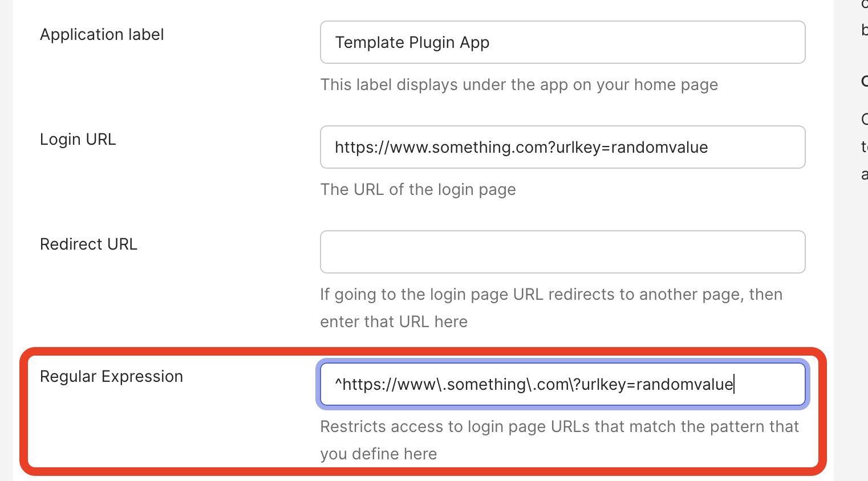The height and width of the screenshot is (481, 868).
Task: Click the "Login URL" field label
Action: click(x=78, y=140)
